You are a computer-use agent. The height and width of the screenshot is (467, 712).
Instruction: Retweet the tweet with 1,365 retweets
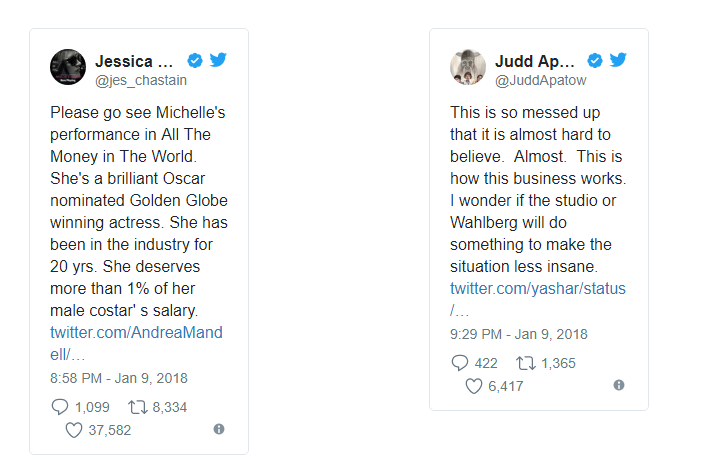point(524,363)
